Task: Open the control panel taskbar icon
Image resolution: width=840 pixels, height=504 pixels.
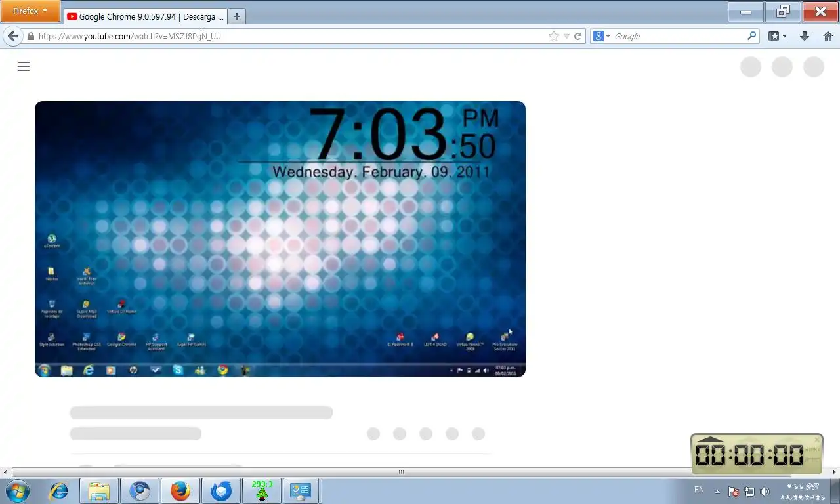Action: pos(301,491)
